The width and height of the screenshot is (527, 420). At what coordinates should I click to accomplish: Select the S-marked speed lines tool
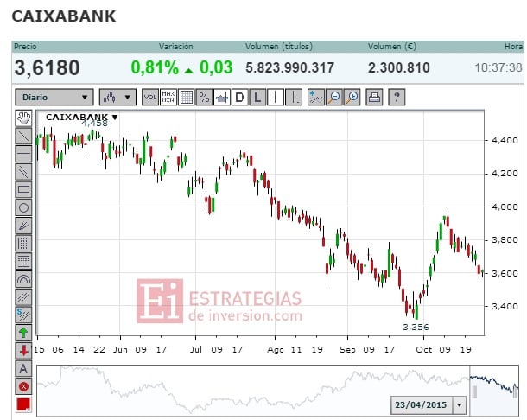click(x=23, y=315)
